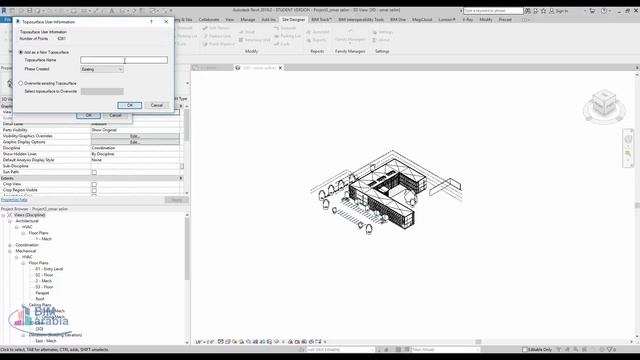Collapse the Architectural tree node
This screenshot has width=640, height=360.
coord(10,221)
